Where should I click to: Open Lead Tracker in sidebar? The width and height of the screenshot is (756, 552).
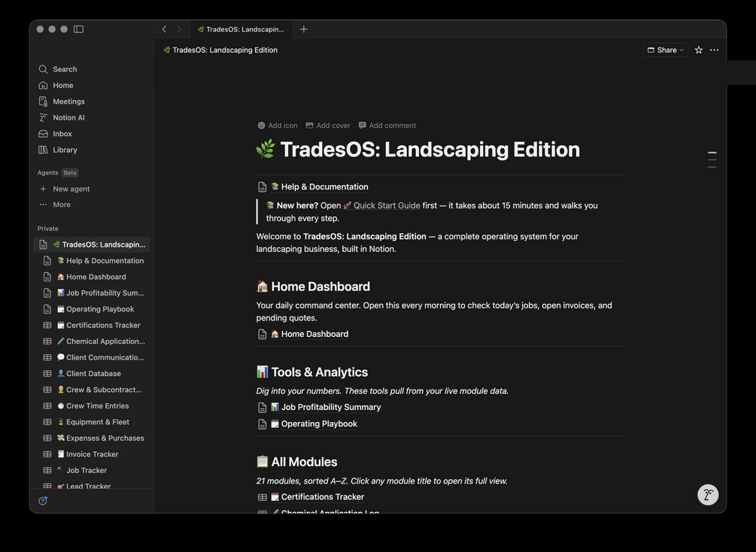pos(92,486)
